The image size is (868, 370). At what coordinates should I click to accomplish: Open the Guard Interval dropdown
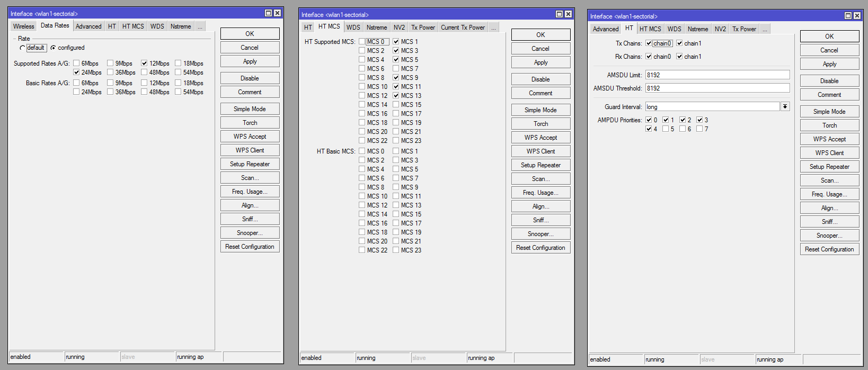click(x=785, y=106)
